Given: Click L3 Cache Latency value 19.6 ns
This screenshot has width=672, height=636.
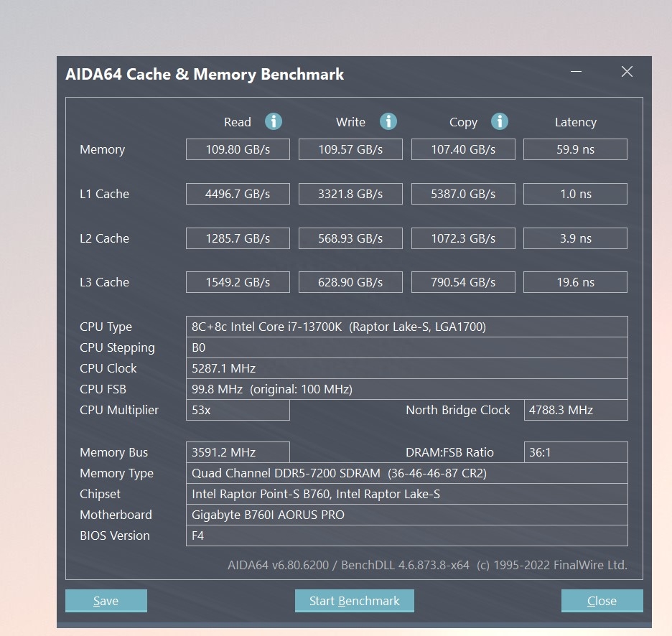Looking at the screenshot, I should (x=576, y=282).
